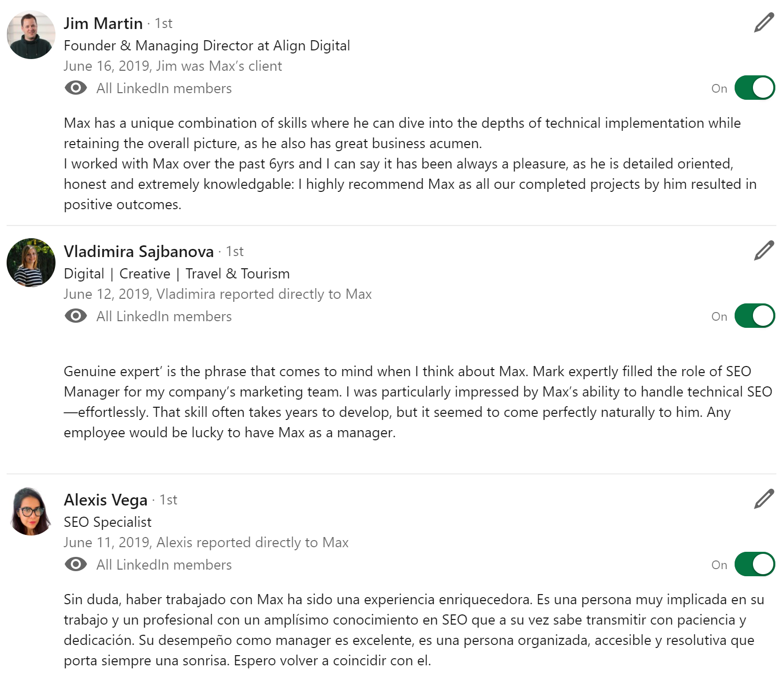View Alexis Vega's profile photo
The image size is (784, 676).
(31, 511)
